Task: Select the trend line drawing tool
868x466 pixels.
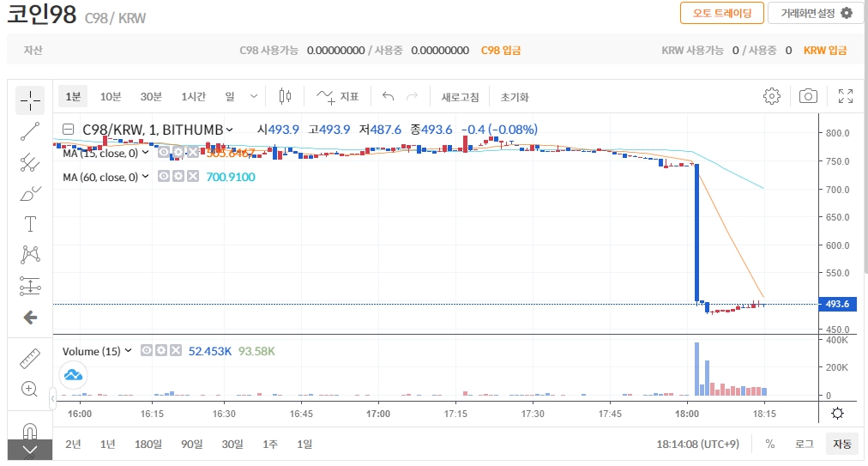Action: point(30,131)
